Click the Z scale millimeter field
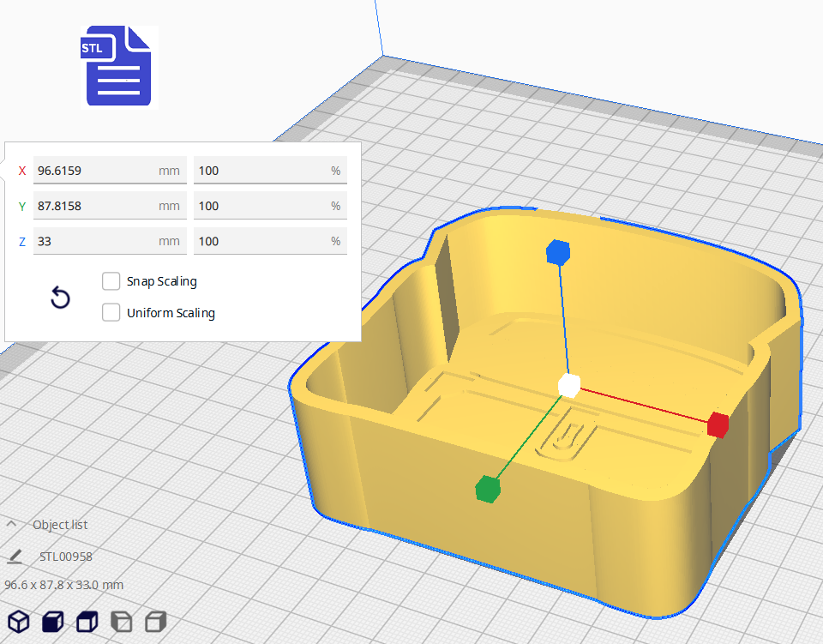 click(110, 241)
